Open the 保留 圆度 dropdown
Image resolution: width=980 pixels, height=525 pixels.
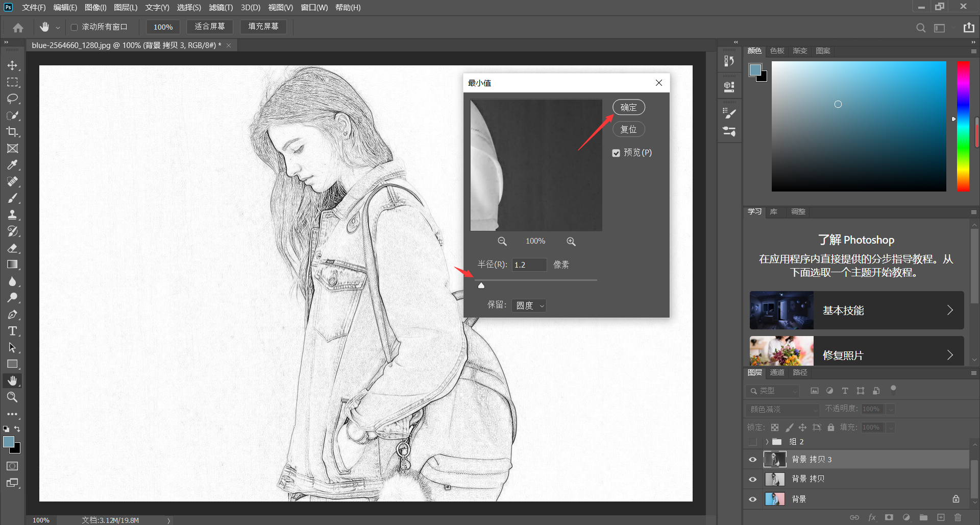[529, 305]
